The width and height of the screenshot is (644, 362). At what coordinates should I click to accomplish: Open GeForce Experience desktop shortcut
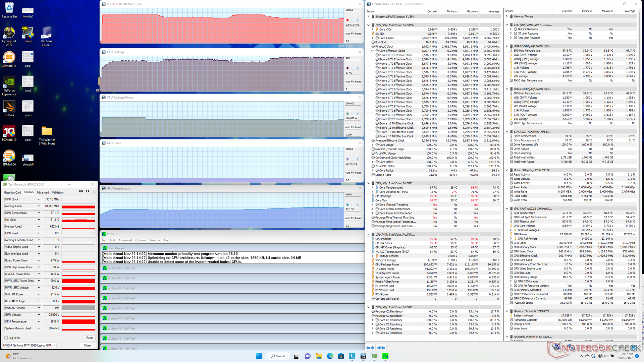coord(9,86)
